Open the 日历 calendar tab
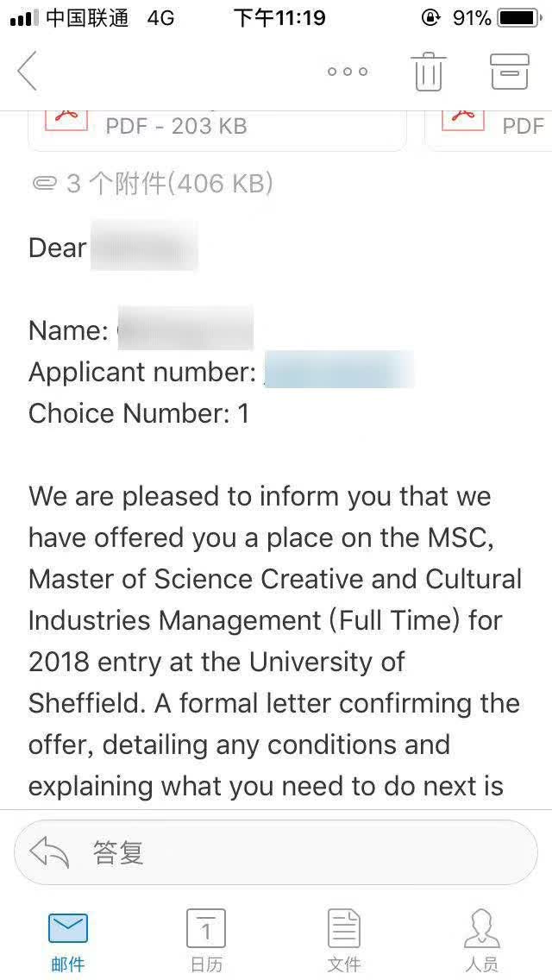 click(206, 940)
